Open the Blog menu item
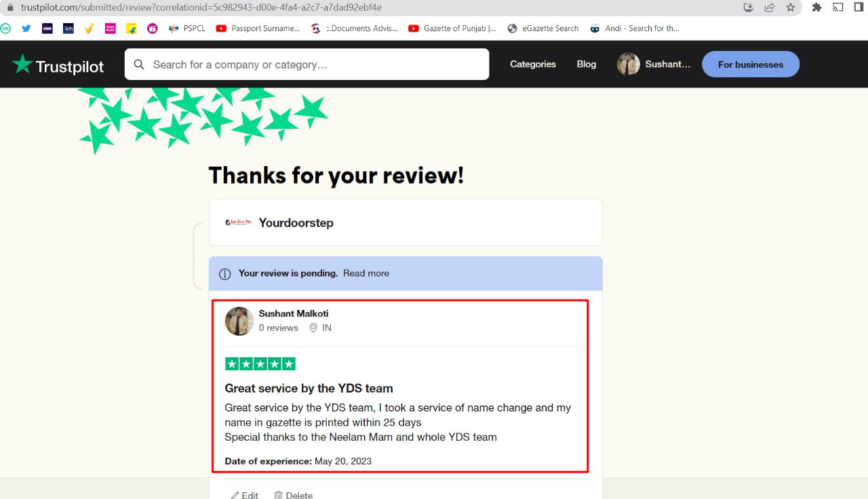The image size is (868, 499). pos(587,64)
